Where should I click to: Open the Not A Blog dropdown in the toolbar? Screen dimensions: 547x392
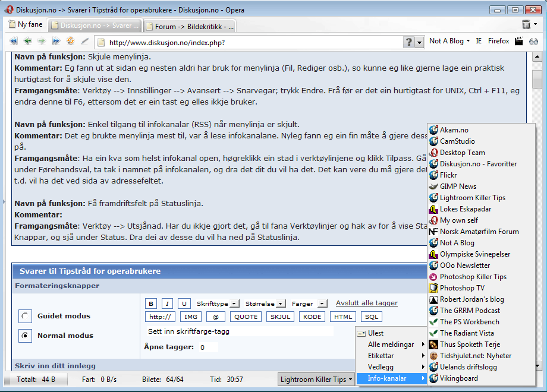tap(449, 41)
